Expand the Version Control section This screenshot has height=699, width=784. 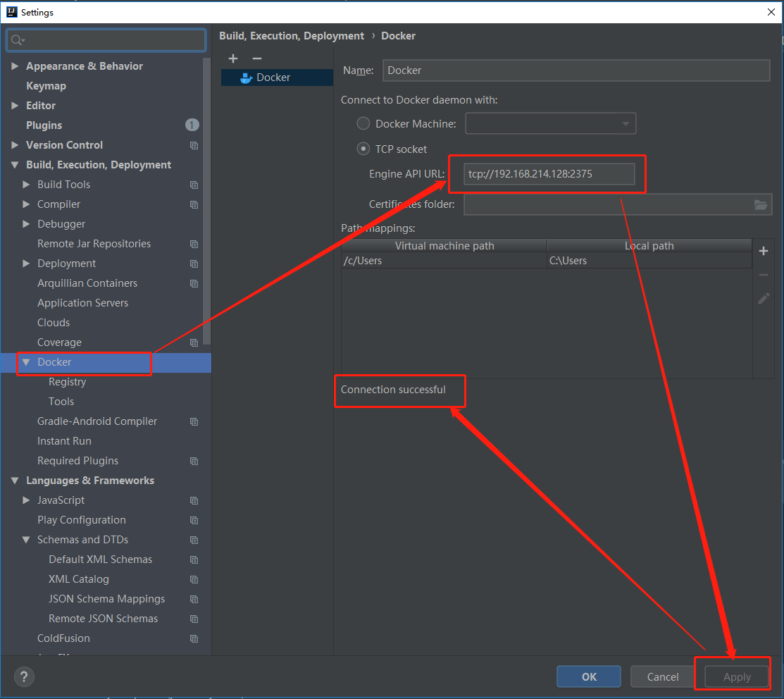(15, 145)
